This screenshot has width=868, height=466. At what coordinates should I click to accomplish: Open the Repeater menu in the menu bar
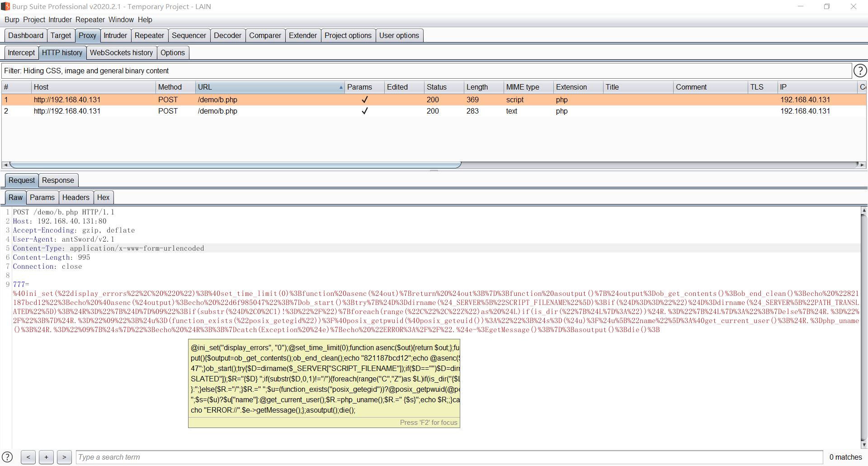coord(90,19)
